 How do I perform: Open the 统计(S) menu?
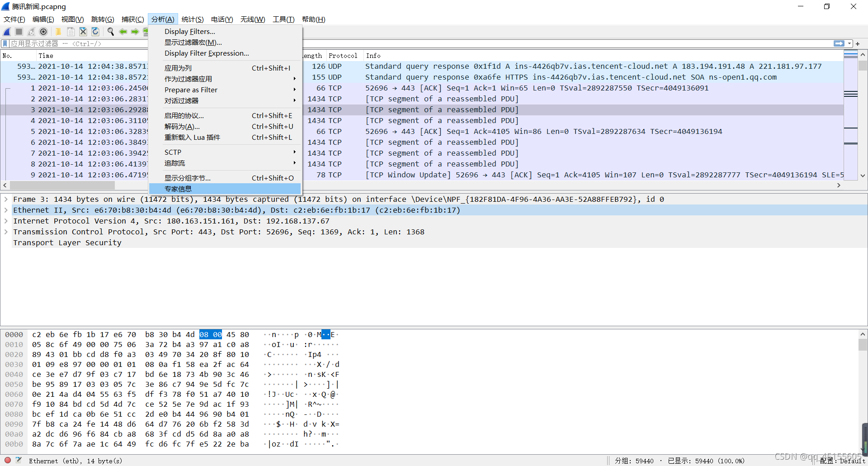193,19
